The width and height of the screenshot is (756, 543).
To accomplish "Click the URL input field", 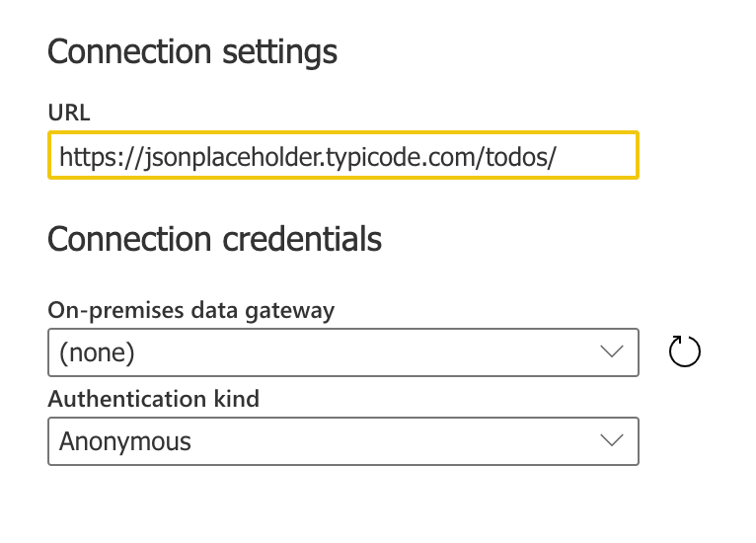I will click(x=342, y=156).
